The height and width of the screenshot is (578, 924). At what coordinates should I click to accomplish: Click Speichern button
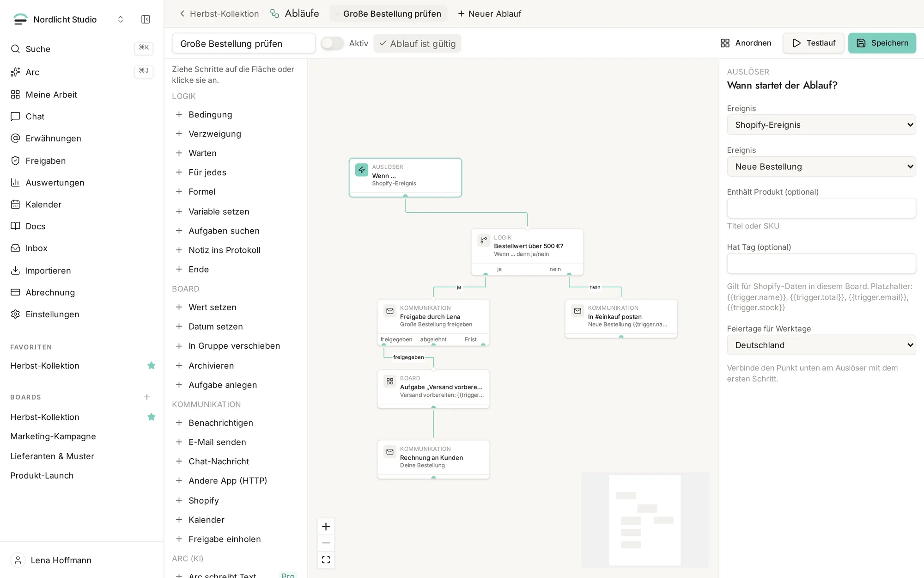pyautogui.click(x=882, y=43)
